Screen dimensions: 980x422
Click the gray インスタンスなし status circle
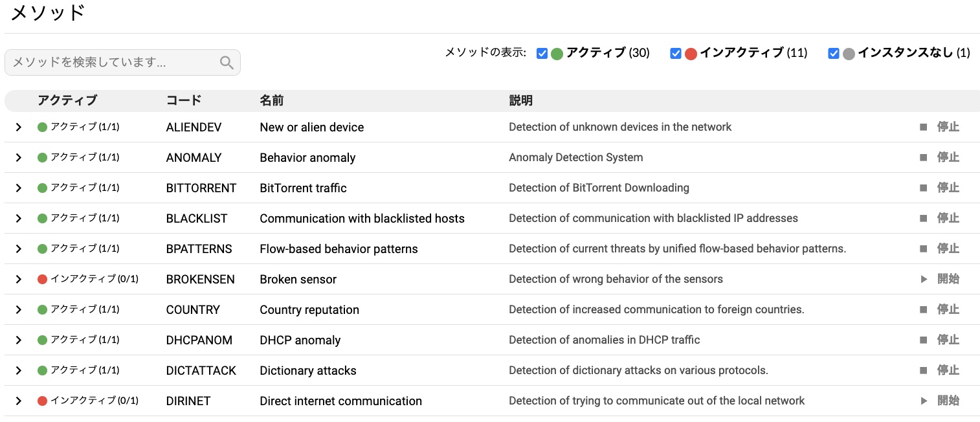849,54
